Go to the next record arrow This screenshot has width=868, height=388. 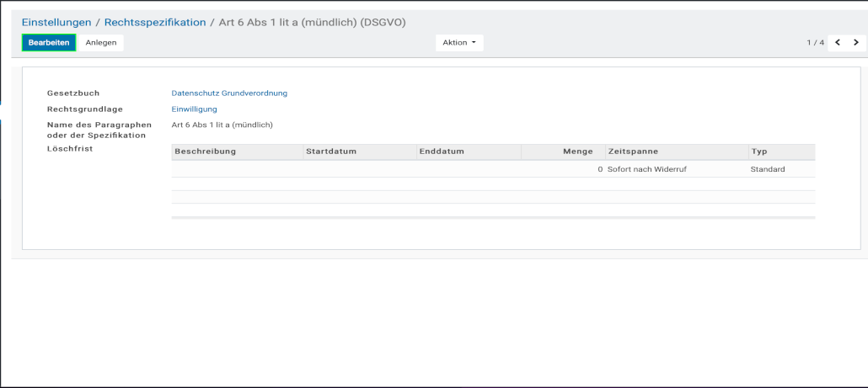855,43
